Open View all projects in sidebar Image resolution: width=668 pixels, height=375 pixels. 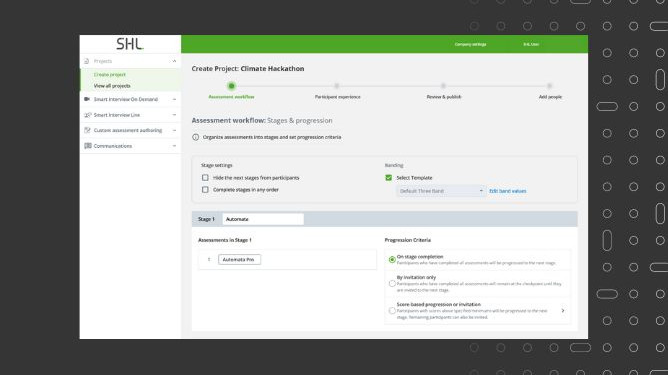(x=112, y=86)
